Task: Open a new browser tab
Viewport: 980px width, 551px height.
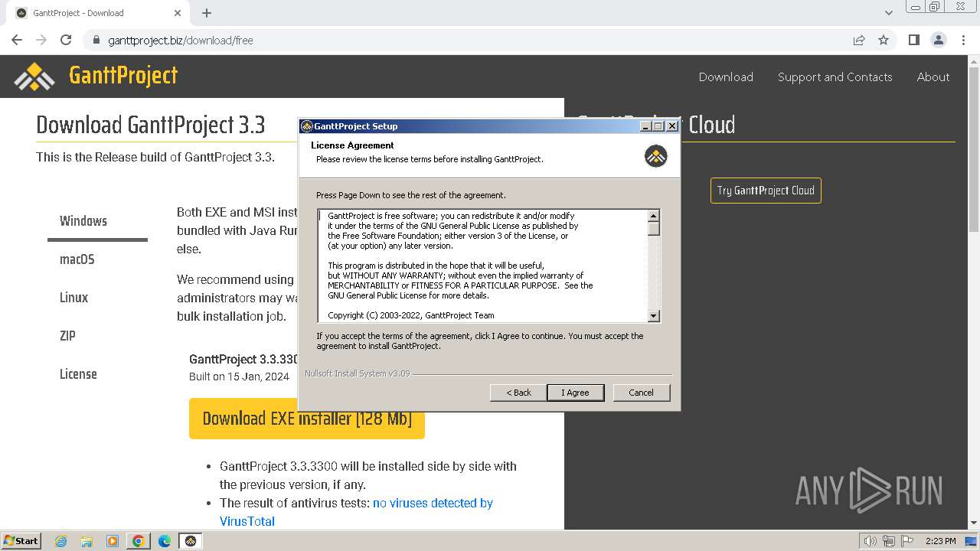Action: pos(207,13)
